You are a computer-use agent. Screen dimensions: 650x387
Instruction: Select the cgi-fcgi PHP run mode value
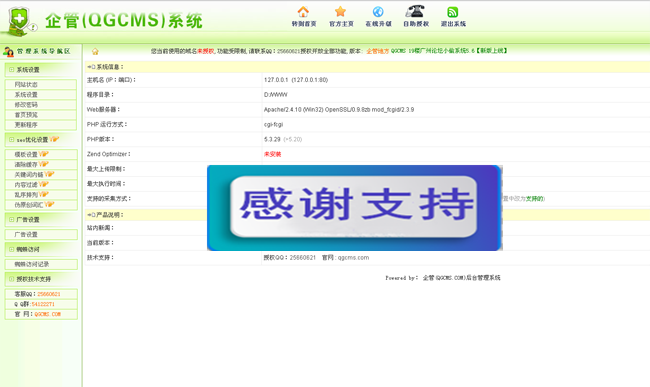pyautogui.click(x=273, y=125)
